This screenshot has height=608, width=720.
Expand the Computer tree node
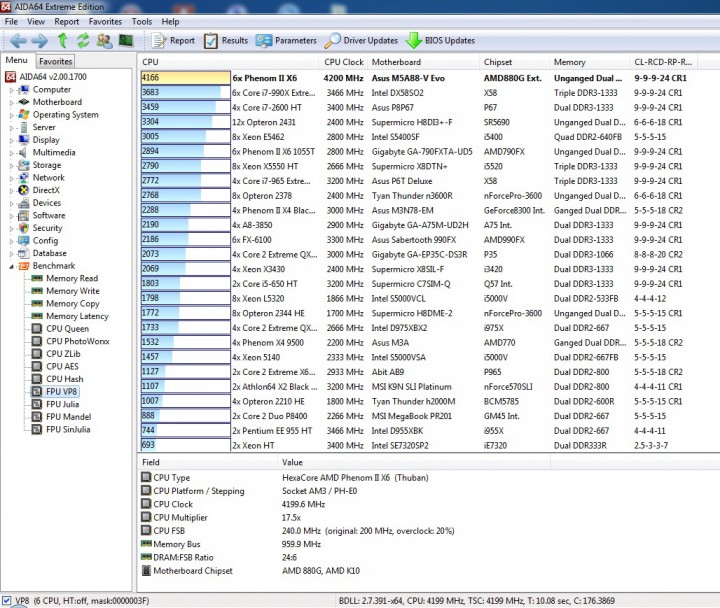coord(11,90)
